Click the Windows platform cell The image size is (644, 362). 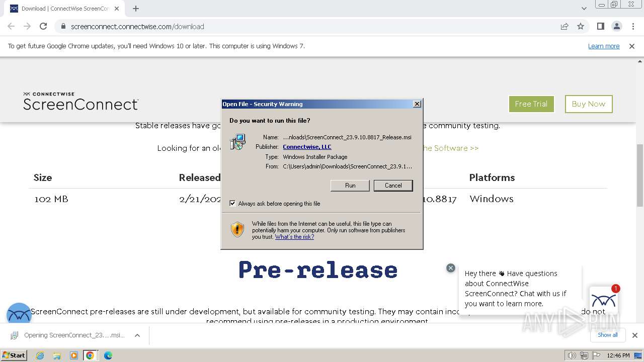[x=492, y=199]
